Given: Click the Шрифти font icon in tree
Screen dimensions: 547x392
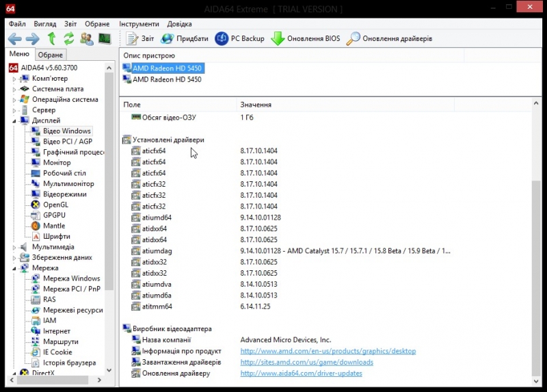Looking at the screenshot, I should (36, 236).
